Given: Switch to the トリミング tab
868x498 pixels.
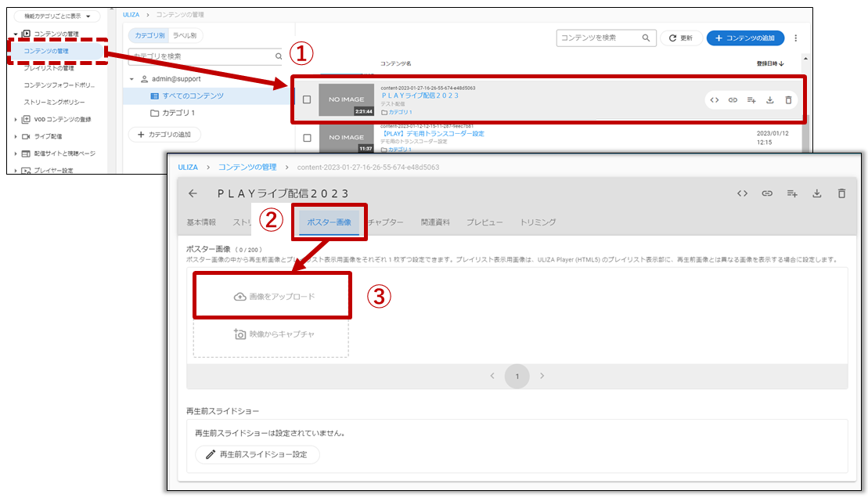Looking at the screenshot, I should tap(538, 222).
